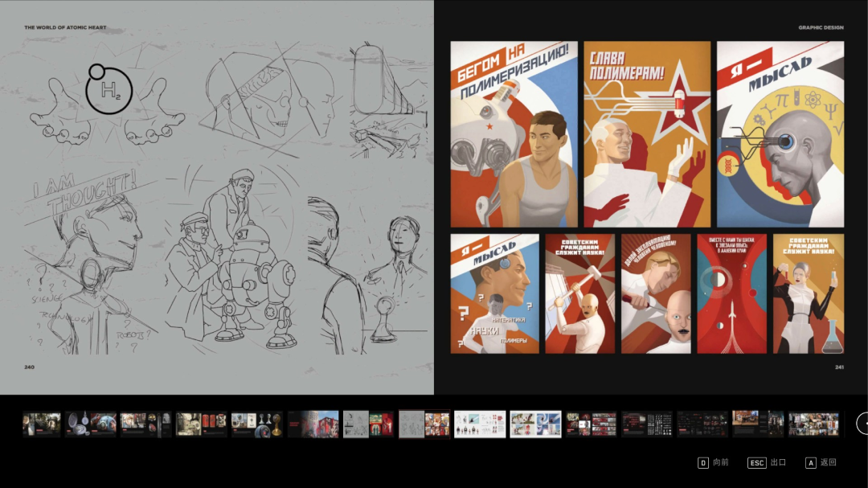Screen dimensions: 868x488
Task: Open the dark page with red graphic tiles thumbnail
Action: (591, 424)
